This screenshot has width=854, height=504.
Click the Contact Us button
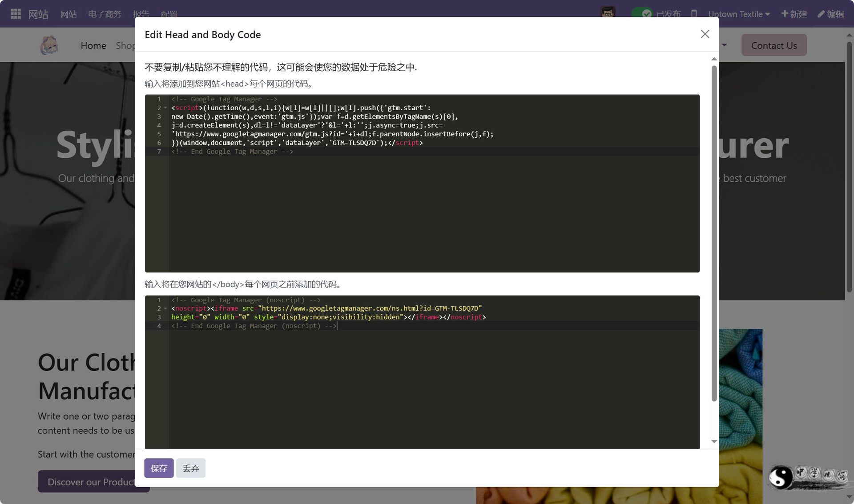(774, 45)
